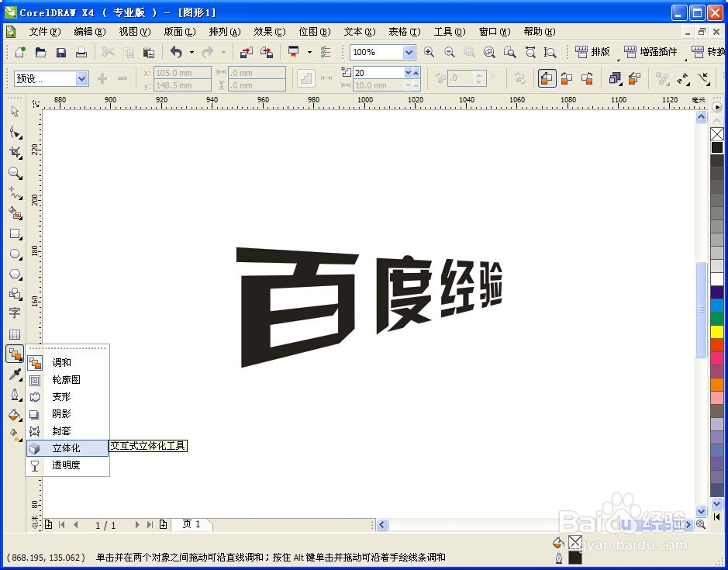Select the Polygon tool
This screenshot has height=570, width=728.
15,275
